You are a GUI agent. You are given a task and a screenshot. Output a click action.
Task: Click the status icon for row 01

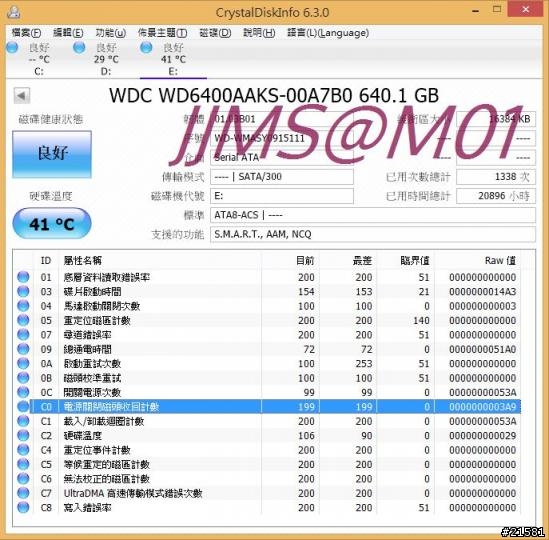coord(23,277)
